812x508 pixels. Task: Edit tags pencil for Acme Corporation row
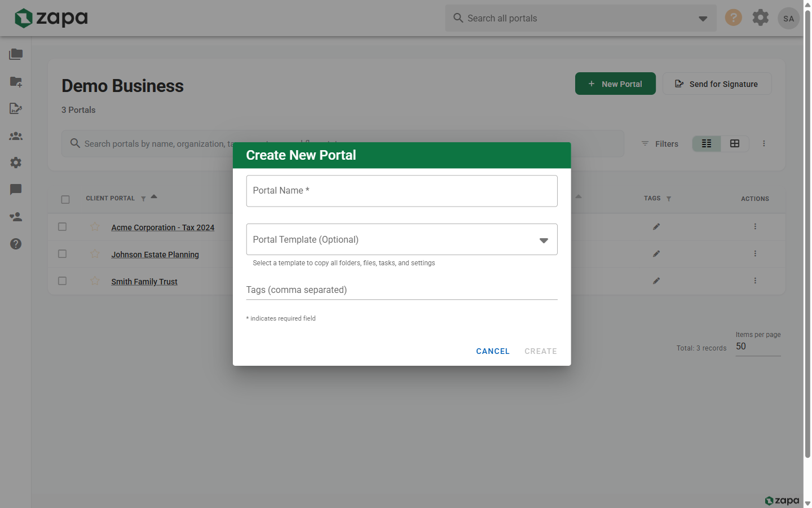[x=656, y=227]
